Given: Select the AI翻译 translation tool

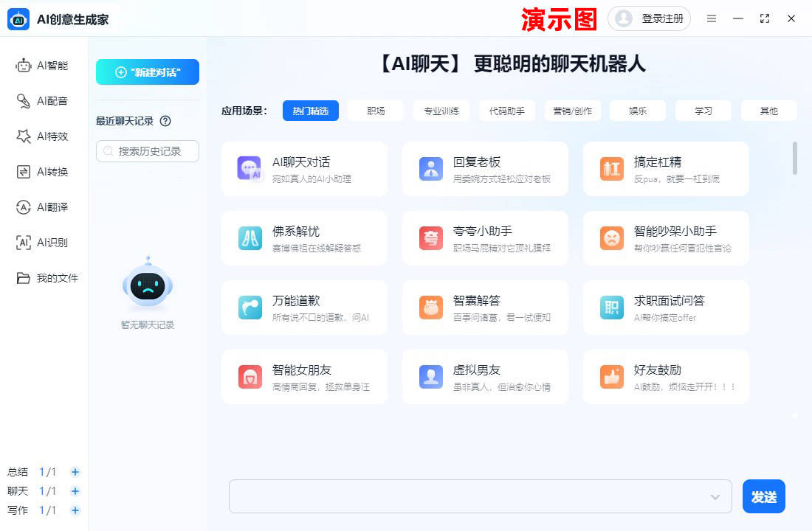Looking at the screenshot, I should pos(44,206).
